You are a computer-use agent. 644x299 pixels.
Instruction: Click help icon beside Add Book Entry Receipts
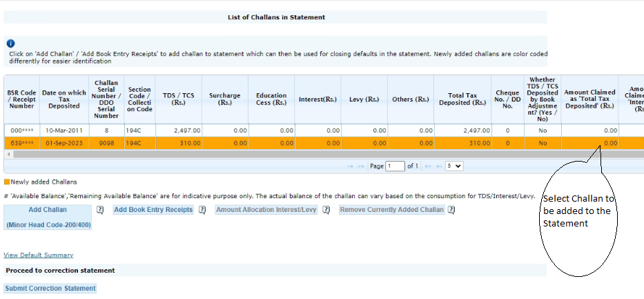[202, 210]
